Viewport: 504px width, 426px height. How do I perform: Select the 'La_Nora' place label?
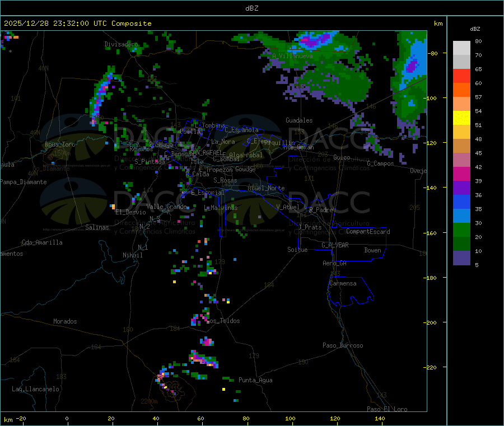pyautogui.click(x=223, y=142)
